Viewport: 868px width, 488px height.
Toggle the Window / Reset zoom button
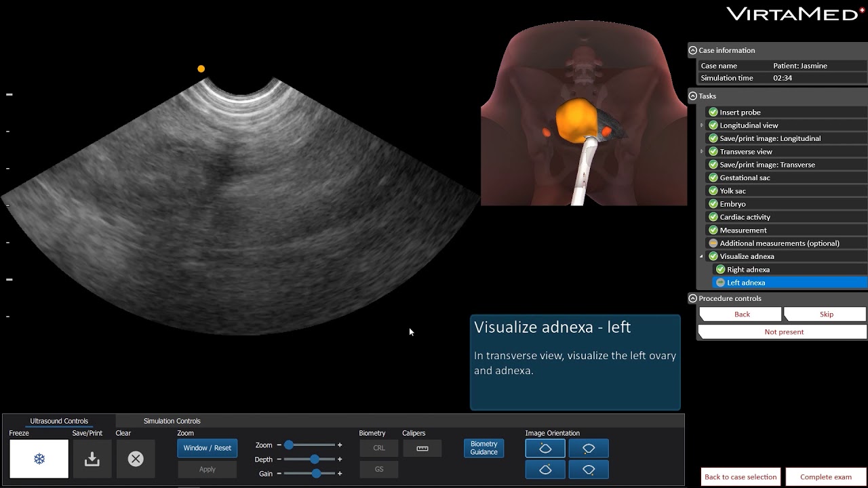(x=208, y=448)
